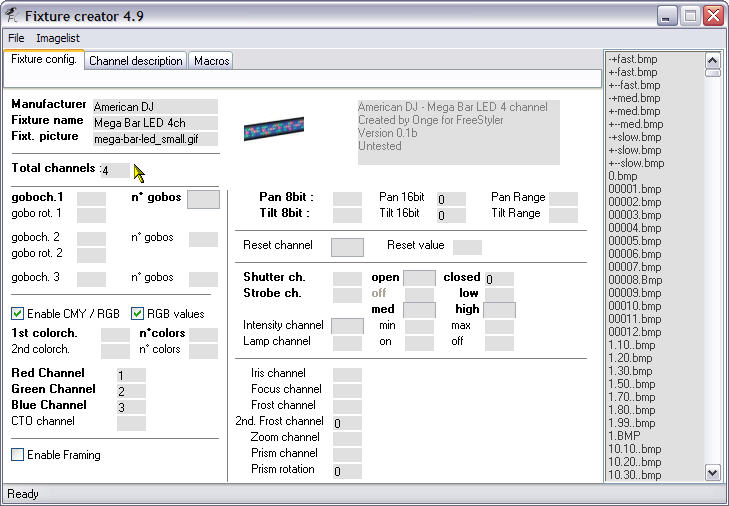The width and height of the screenshot is (729, 506).
Task: Select +-slow.bmp in the image list
Action: click(635, 150)
